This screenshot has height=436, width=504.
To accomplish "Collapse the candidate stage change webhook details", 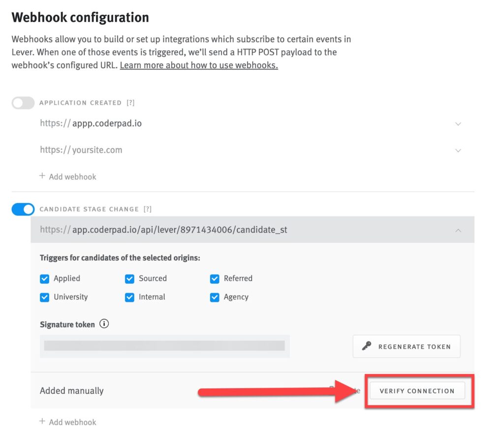I will [458, 230].
